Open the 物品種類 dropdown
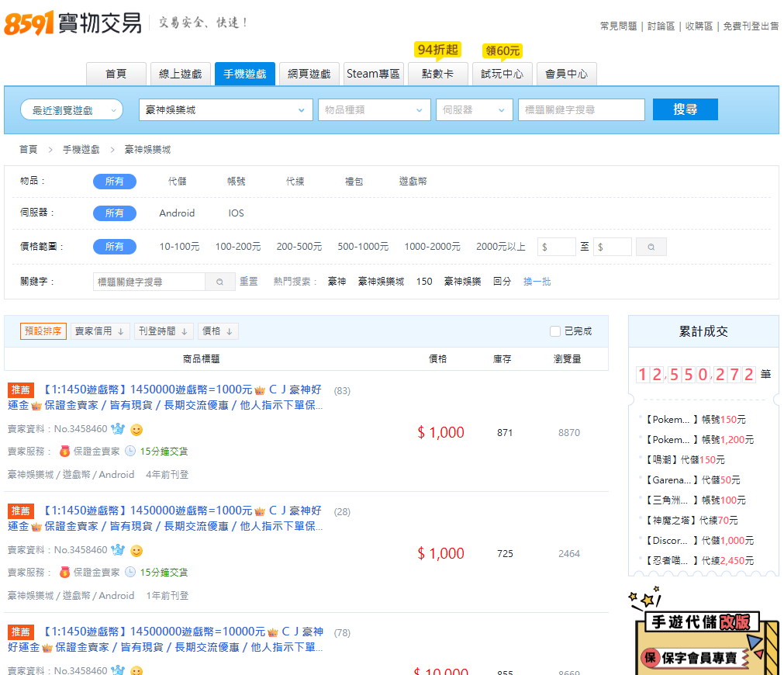The height and width of the screenshot is (675, 784). click(x=374, y=110)
